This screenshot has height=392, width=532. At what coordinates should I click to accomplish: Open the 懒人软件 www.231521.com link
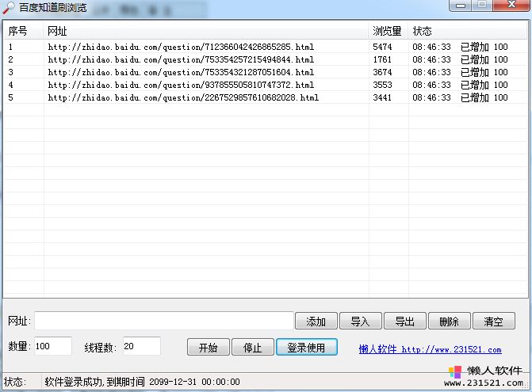click(x=431, y=349)
